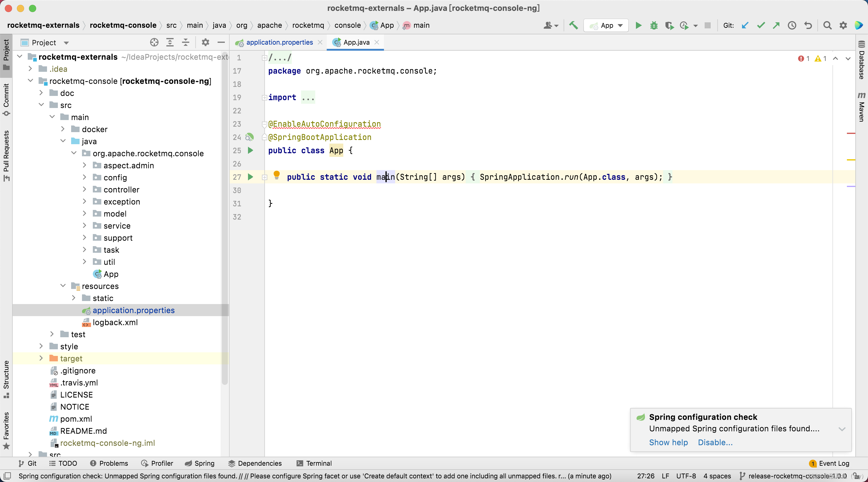
Task: Switch to application.properties editor tab
Action: point(279,43)
